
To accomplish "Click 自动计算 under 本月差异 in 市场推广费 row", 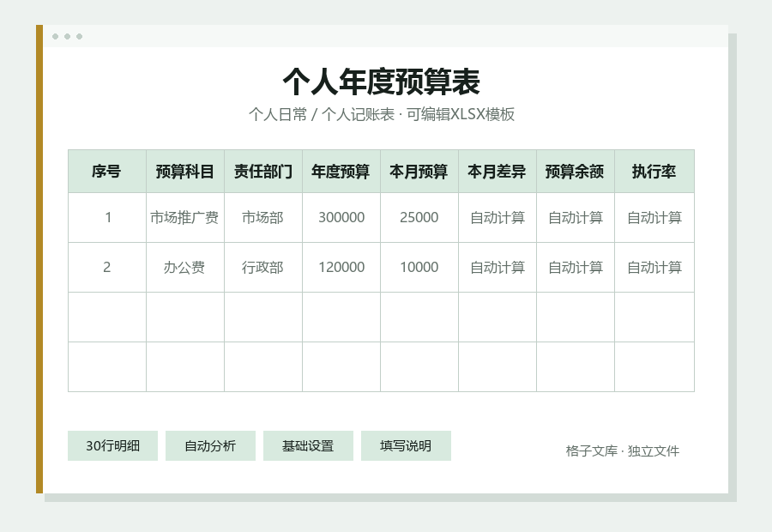I will [x=498, y=217].
